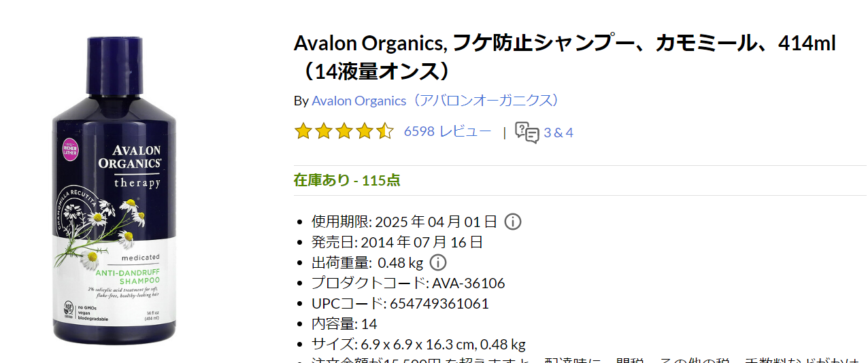Click the 出荷重量 0.48 kg text
The image size is (868, 363).
367,262
